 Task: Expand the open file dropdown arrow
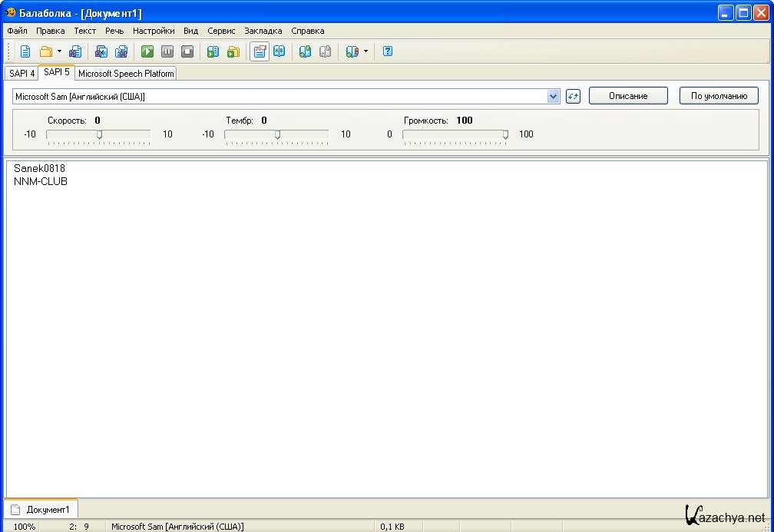(59, 51)
